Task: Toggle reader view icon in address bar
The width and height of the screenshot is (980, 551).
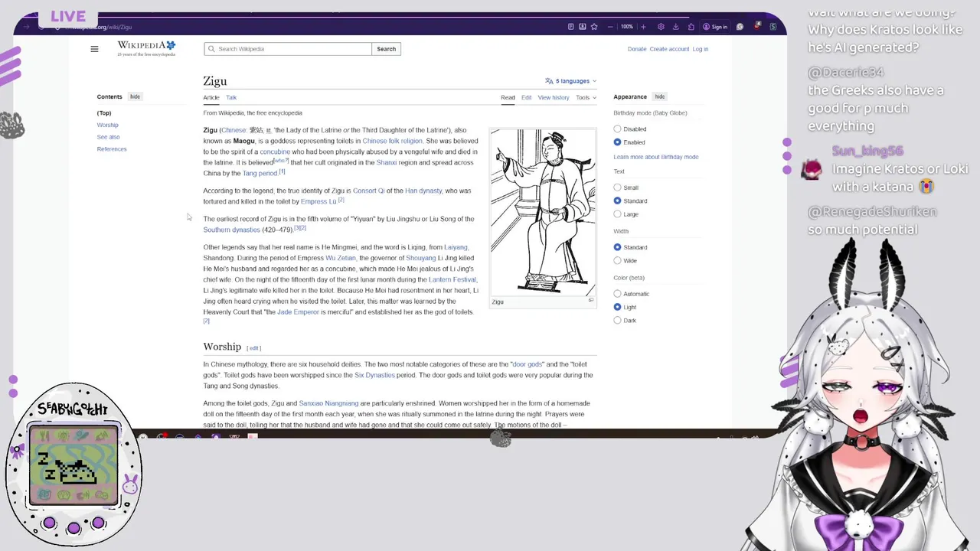Action: [x=570, y=27]
